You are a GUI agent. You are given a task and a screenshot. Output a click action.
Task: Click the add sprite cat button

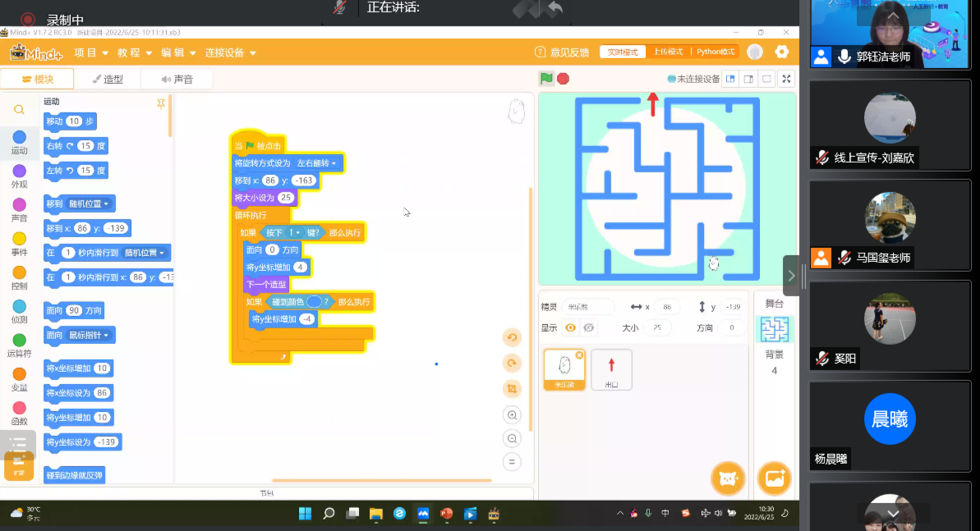tap(727, 477)
